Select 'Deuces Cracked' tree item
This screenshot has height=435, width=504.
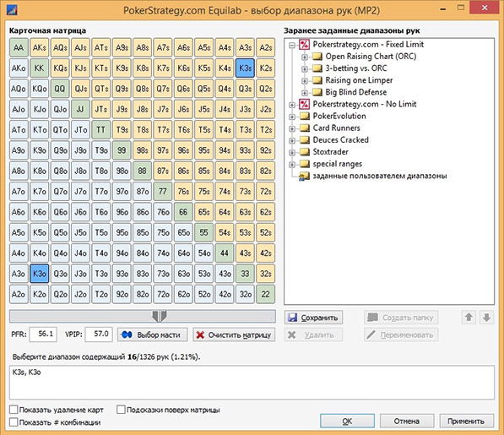[341, 140]
